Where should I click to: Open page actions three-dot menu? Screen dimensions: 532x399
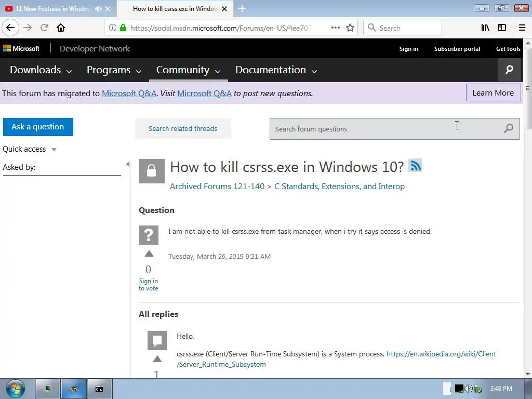336,28
